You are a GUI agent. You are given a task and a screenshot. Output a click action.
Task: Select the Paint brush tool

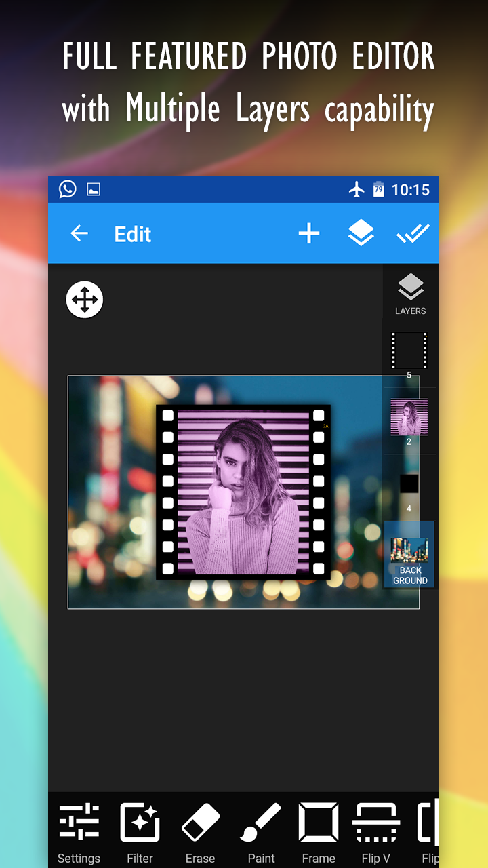click(x=261, y=833)
